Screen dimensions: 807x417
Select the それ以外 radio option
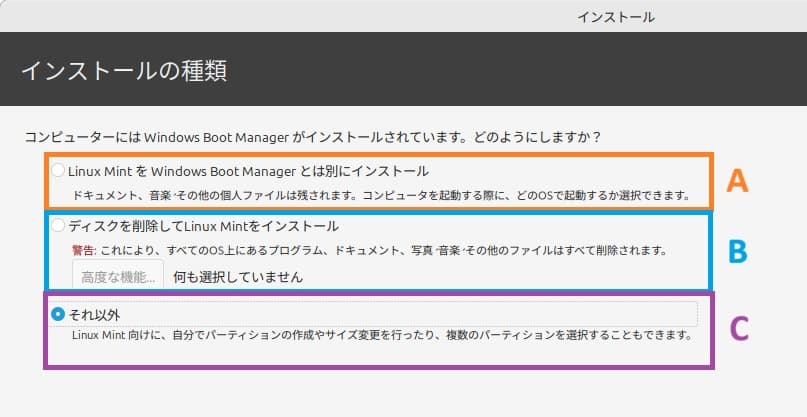pos(58,314)
